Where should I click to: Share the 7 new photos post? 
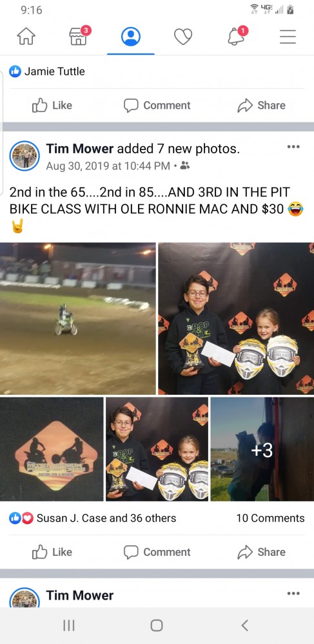[261, 553]
